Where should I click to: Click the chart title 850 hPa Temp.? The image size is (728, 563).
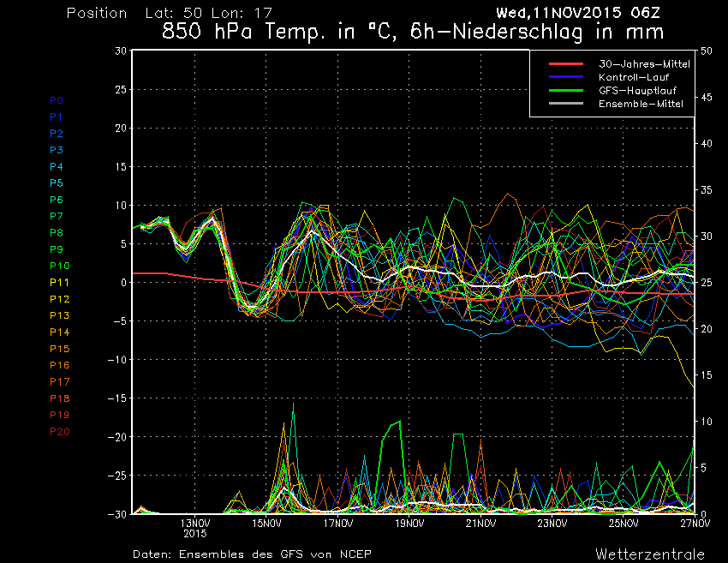(413, 32)
